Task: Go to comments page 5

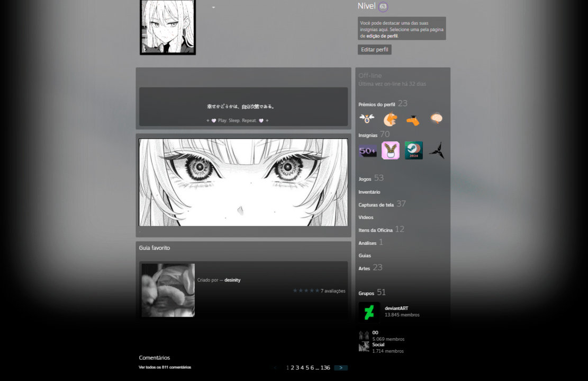Action: [x=307, y=368]
